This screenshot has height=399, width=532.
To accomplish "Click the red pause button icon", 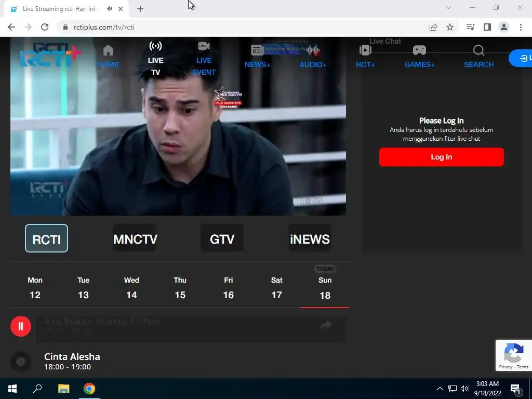I will pyautogui.click(x=21, y=326).
